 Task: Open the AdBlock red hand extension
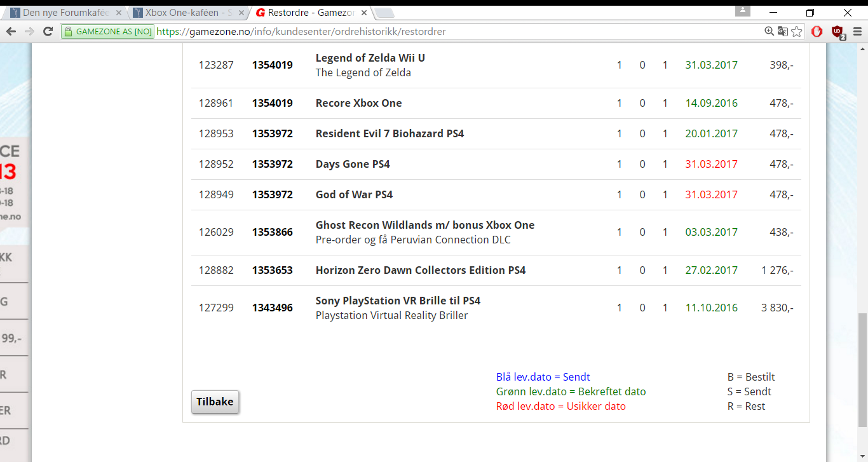tap(817, 31)
